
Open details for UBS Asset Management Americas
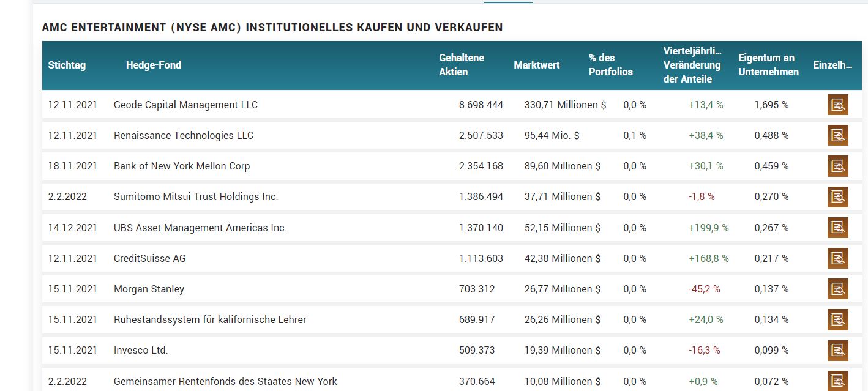point(838,228)
